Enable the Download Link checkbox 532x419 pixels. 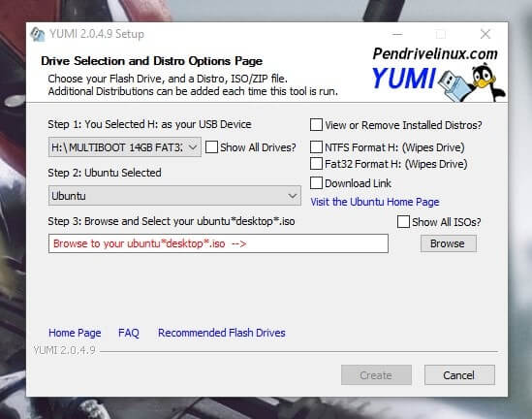[316, 183]
